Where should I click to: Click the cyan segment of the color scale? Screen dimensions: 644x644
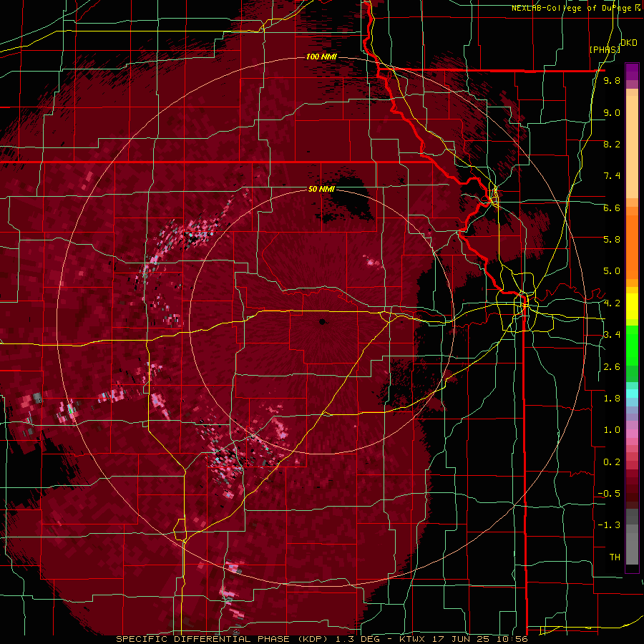click(x=632, y=394)
